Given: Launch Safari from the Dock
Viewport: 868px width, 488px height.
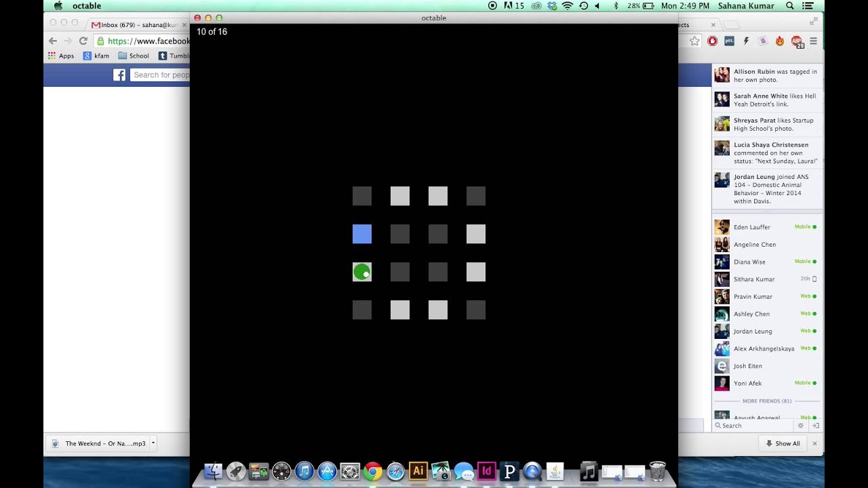Looking at the screenshot, I should point(395,470).
